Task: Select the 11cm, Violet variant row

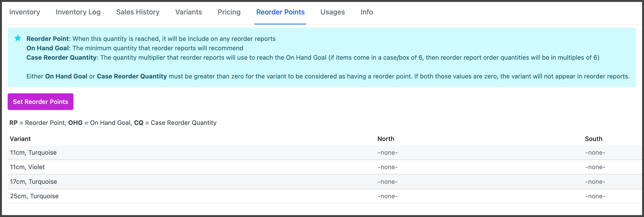Action: (x=324, y=167)
